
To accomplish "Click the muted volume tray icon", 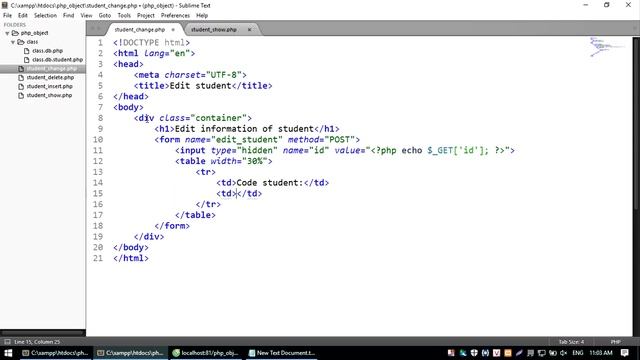I will pyautogui.click(x=564, y=353).
